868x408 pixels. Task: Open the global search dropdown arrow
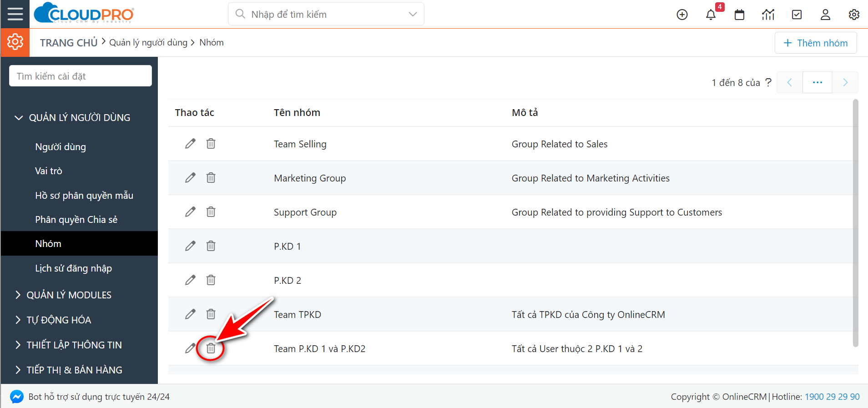click(413, 14)
